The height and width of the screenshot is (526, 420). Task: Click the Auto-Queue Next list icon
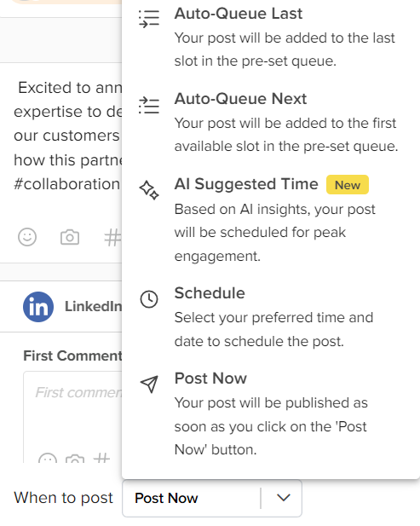(149, 106)
